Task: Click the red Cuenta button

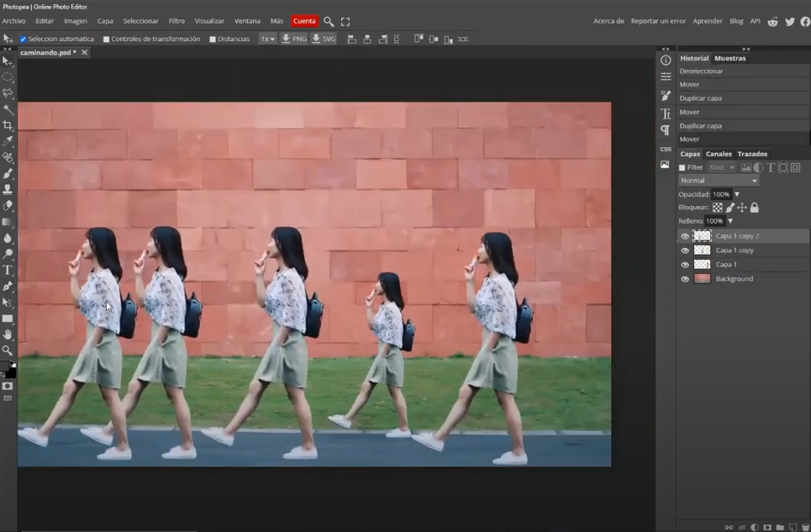Action: tap(304, 21)
